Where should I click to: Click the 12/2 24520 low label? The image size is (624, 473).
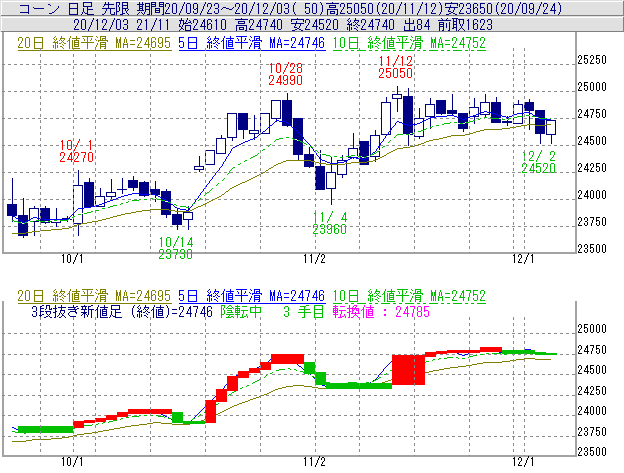coord(538,162)
